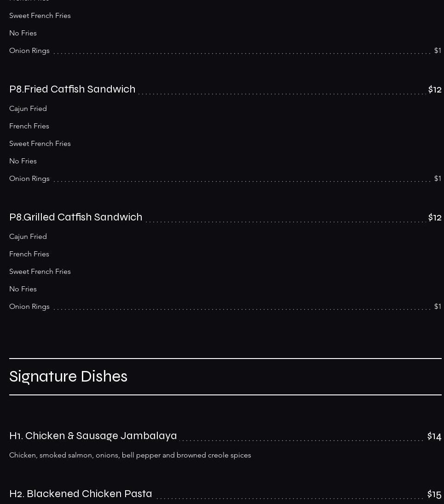The image size is (444, 504).
Task: Select Cajun Fried under Grilled Catfish Sandwich
Action: pos(28,237)
